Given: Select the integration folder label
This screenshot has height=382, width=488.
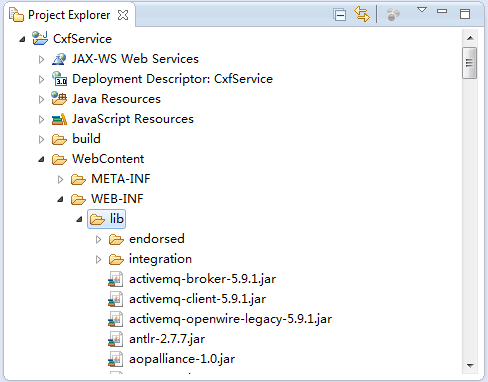Looking at the screenshot, I should point(160,259).
